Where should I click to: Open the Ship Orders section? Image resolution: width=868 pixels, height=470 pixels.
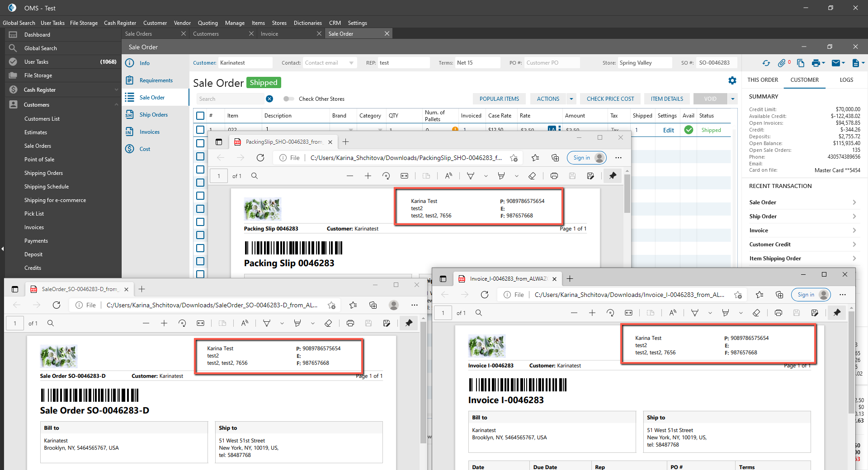click(153, 115)
